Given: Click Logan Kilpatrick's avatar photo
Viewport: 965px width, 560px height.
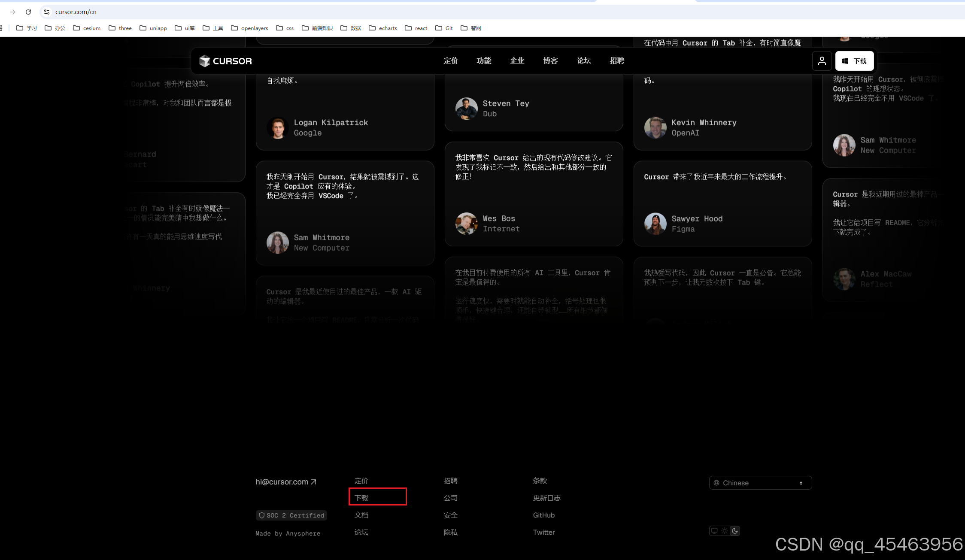Looking at the screenshot, I should tap(278, 128).
